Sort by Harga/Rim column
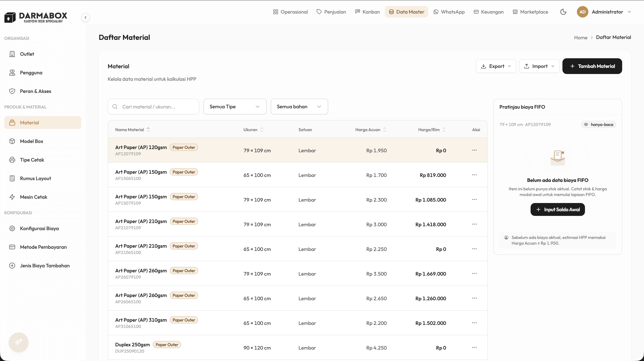Screen dimensions: 644x361 coord(432,130)
